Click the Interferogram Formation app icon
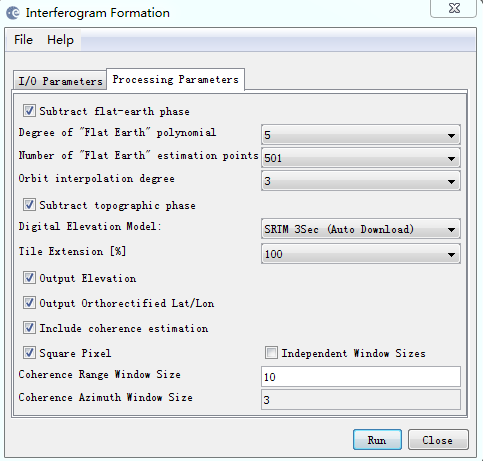483x461 pixels. pyautogui.click(x=13, y=13)
